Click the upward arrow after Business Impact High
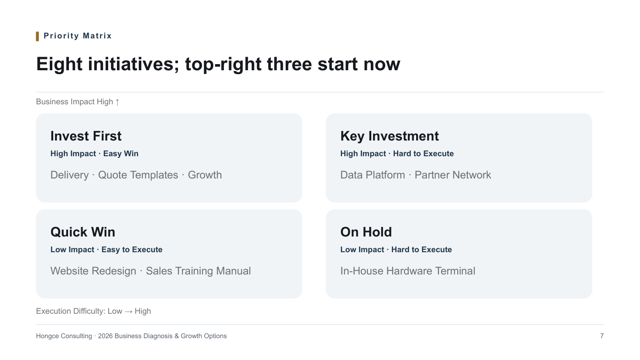Viewport: 640px width, 360px height. tap(117, 102)
